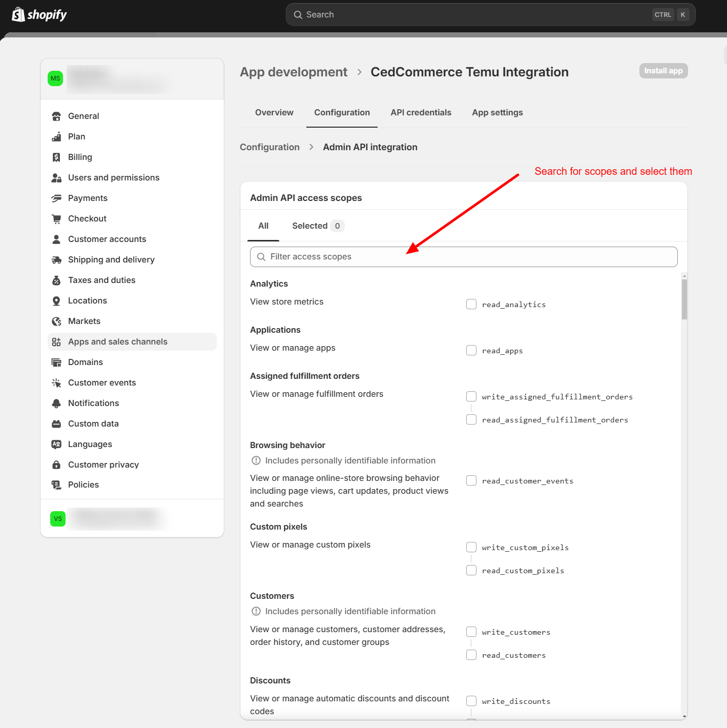Select the read_customers checkbox

tap(471, 655)
